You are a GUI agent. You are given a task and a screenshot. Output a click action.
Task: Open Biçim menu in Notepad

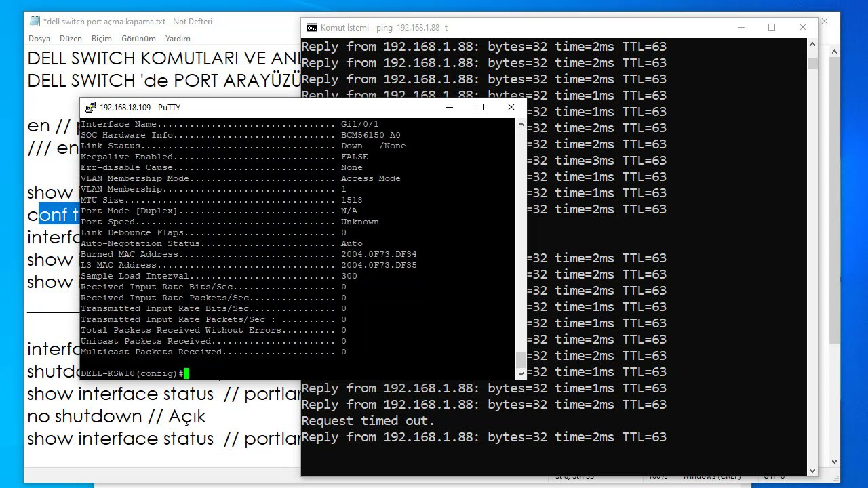(x=102, y=39)
